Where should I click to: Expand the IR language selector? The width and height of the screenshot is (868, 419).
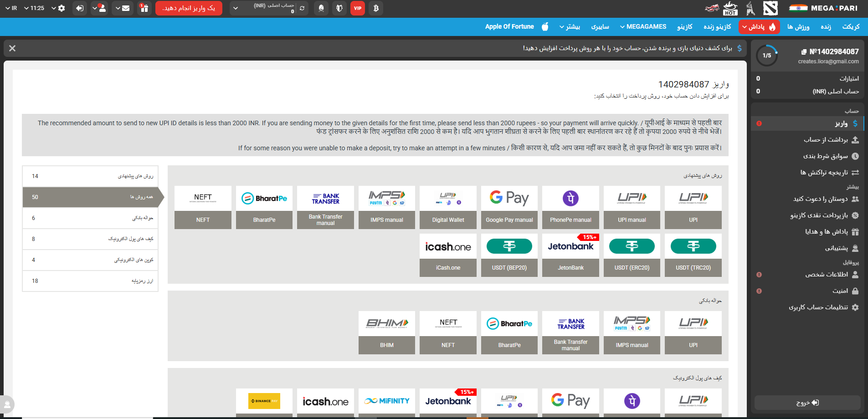(11, 8)
